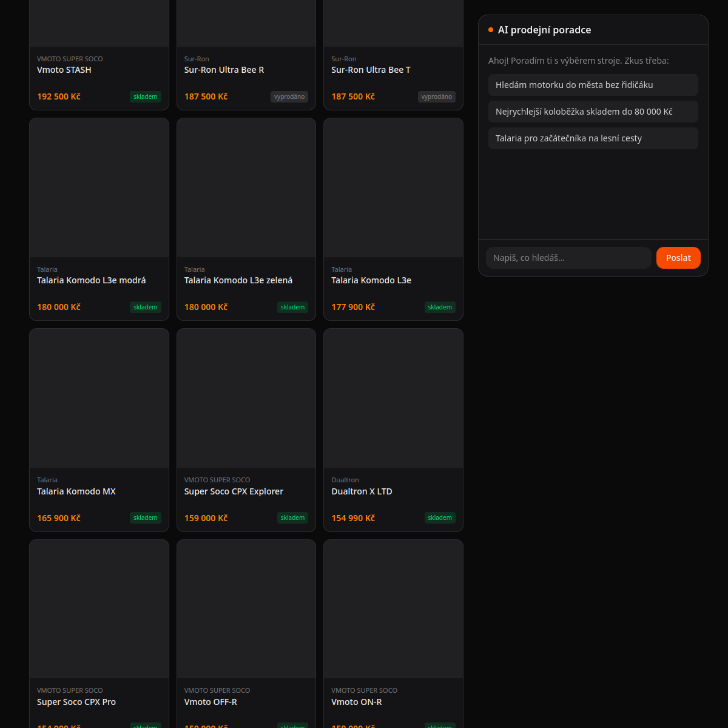Click the 'vyprodáno' badge on Sur-Ron Ultra Bee T

pyautogui.click(x=437, y=96)
